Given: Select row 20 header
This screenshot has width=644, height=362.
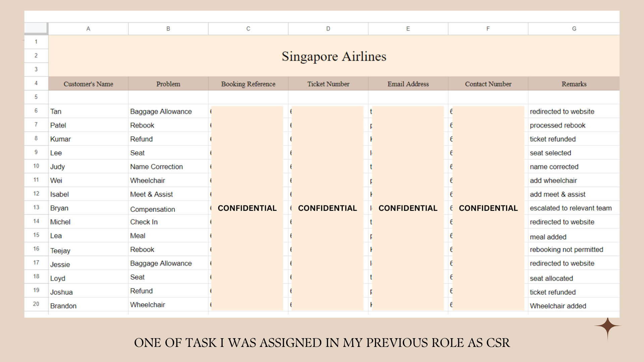Looking at the screenshot, I should (x=36, y=304).
